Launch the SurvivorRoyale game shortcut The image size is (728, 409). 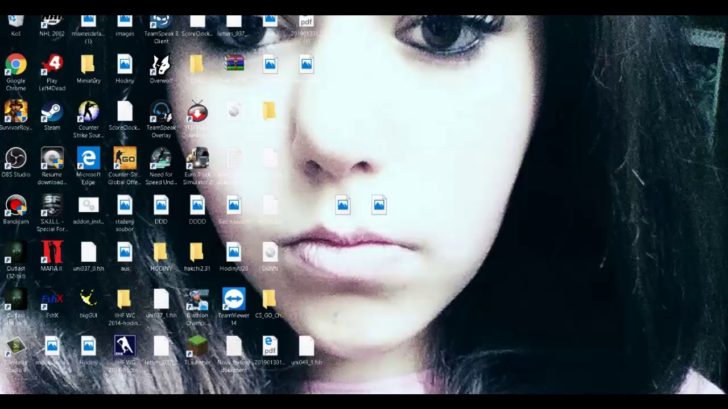point(16,112)
